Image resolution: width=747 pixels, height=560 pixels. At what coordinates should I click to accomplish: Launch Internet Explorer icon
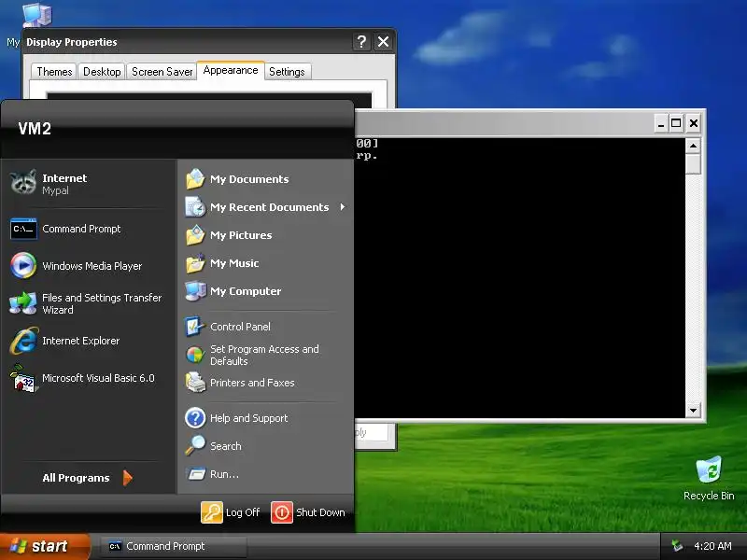[23, 341]
